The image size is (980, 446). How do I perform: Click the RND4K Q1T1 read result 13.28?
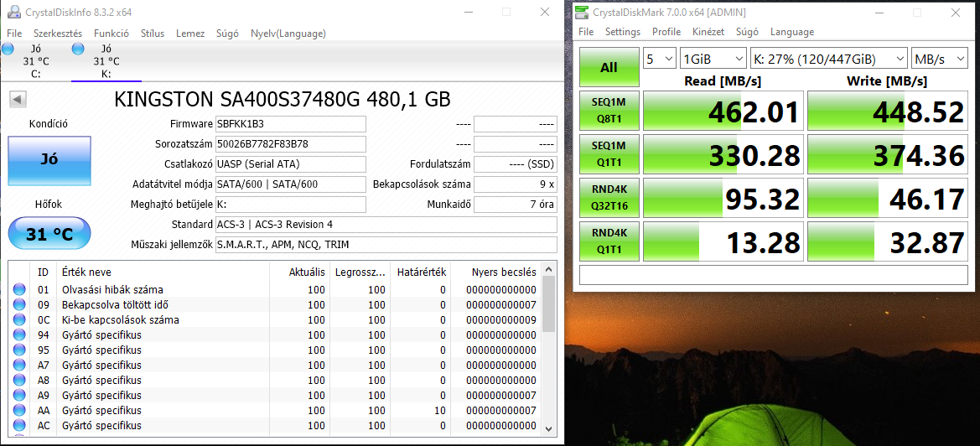point(723,241)
